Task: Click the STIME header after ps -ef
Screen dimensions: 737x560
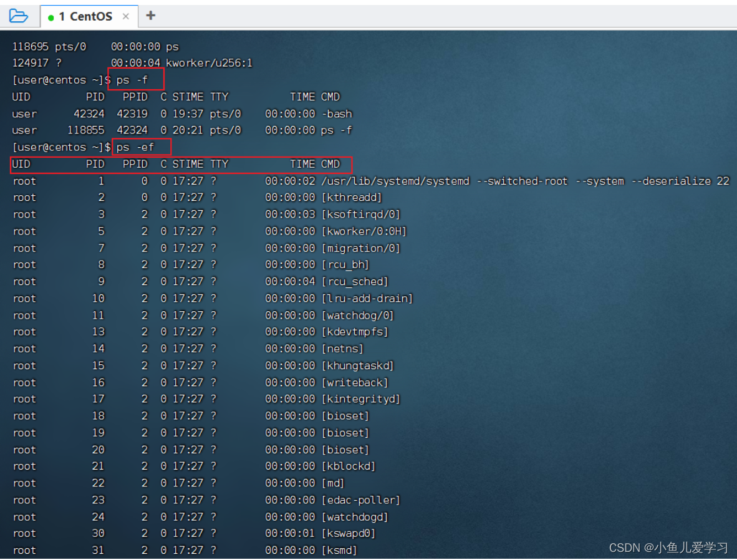Action: tap(188, 164)
